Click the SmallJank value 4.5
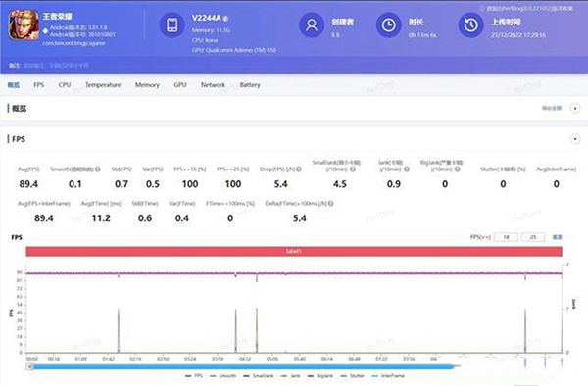 pyautogui.click(x=340, y=184)
